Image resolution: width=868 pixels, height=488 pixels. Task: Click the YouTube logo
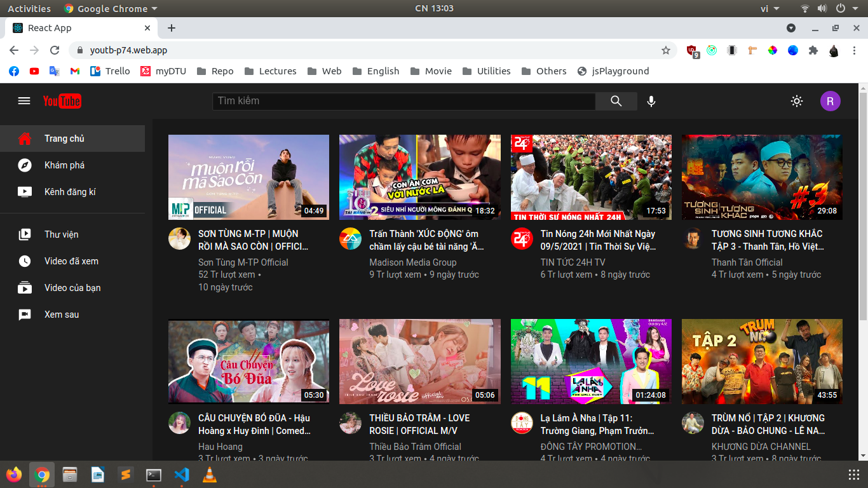[x=62, y=101]
